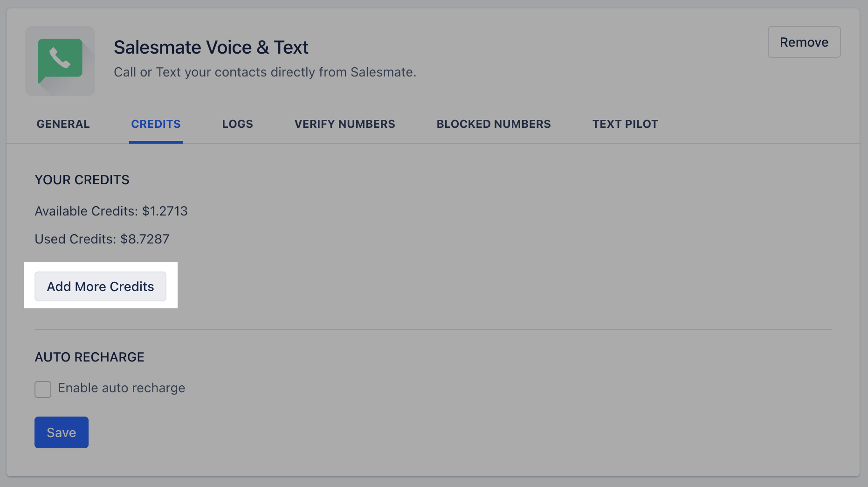The image size is (868, 487).
Task: Open the BLOCKED NUMBERS tab
Action: 493,124
